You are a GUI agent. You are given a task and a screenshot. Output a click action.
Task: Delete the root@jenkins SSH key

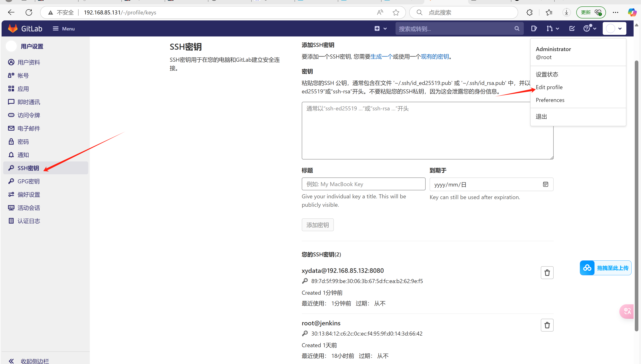pyautogui.click(x=547, y=325)
